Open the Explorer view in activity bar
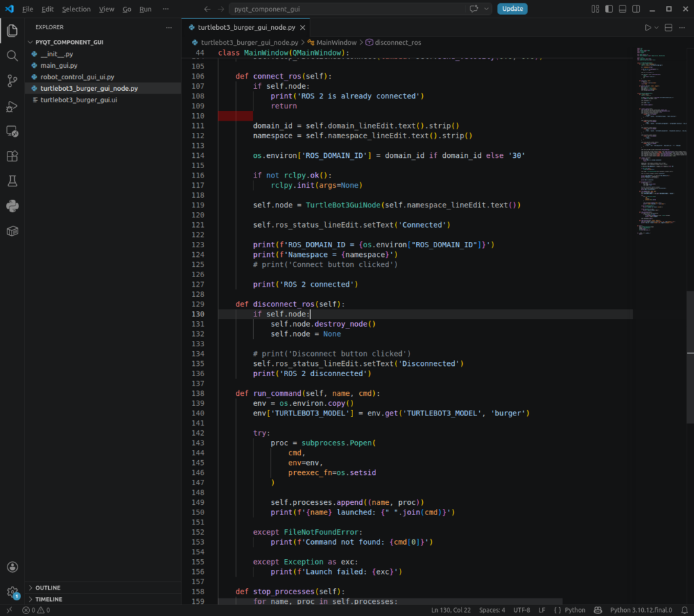The height and width of the screenshot is (616, 694). [x=12, y=30]
